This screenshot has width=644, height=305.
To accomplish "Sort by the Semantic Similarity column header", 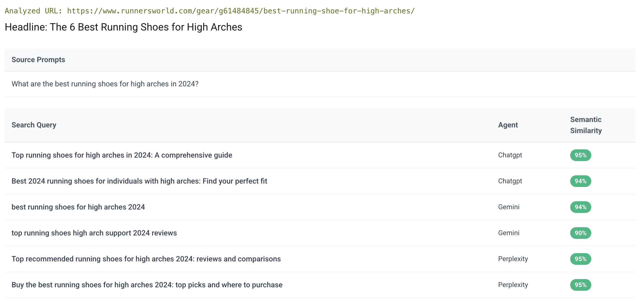I will point(586,125).
